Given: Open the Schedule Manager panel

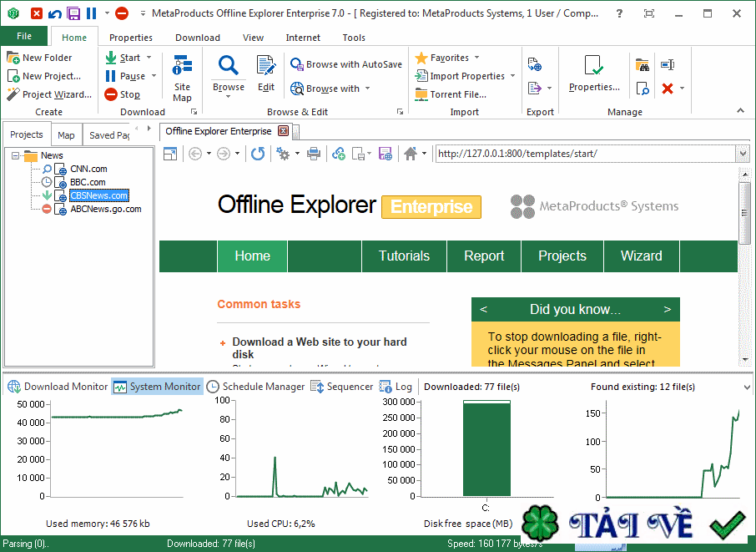Looking at the screenshot, I should [261, 386].
